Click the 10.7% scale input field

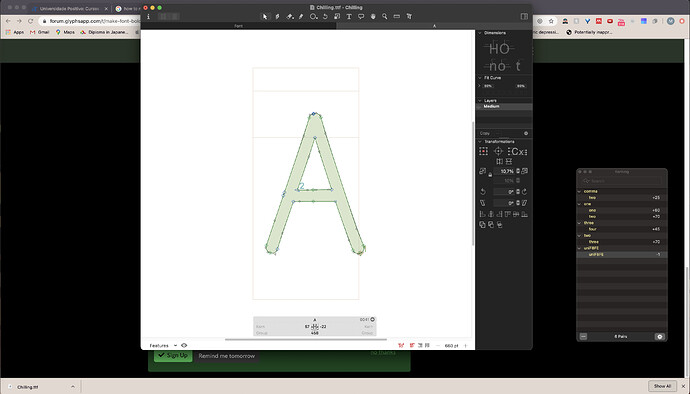504,171
